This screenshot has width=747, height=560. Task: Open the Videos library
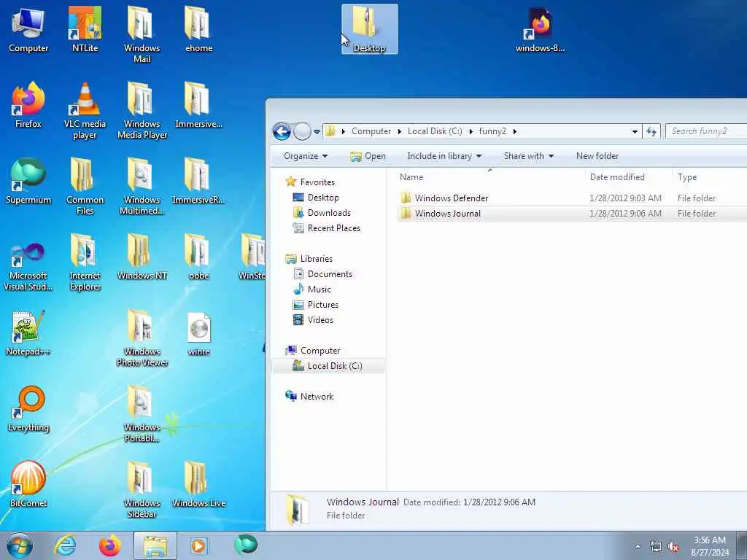coord(313,320)
